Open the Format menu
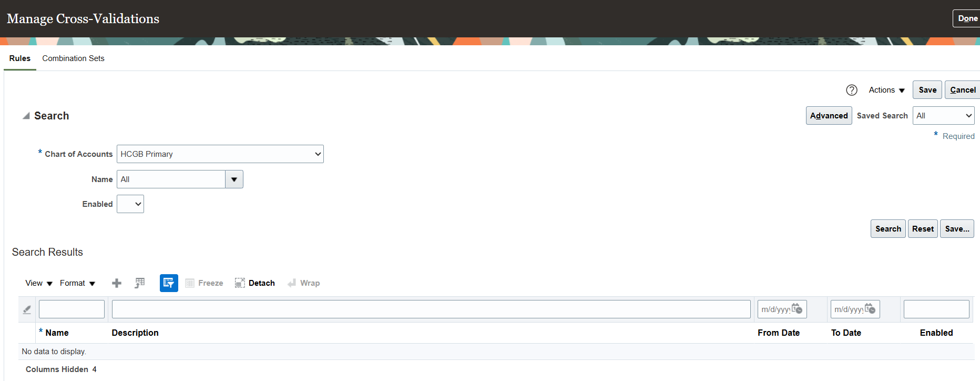980x381 pixels. pos(77,283)
